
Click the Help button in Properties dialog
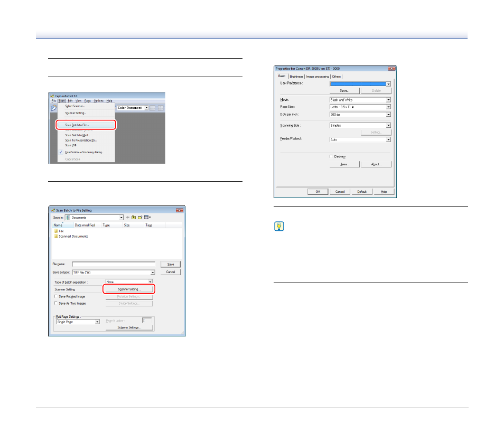coord(384,192)
